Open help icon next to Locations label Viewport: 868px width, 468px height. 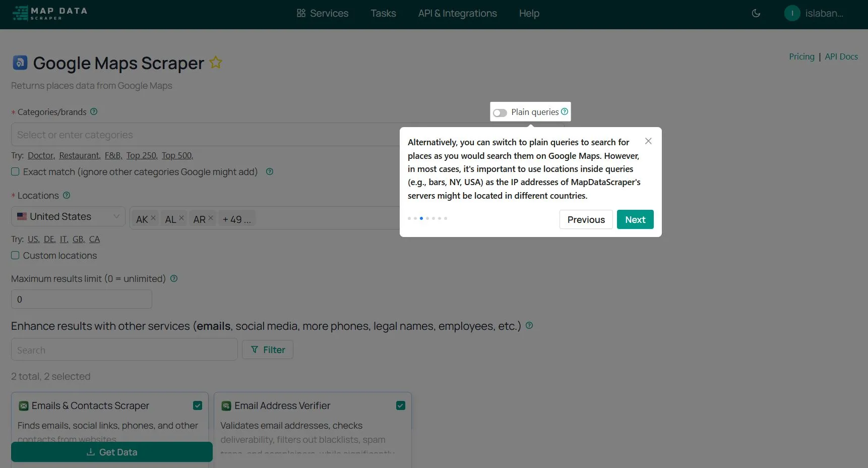[x=67, y=195]
